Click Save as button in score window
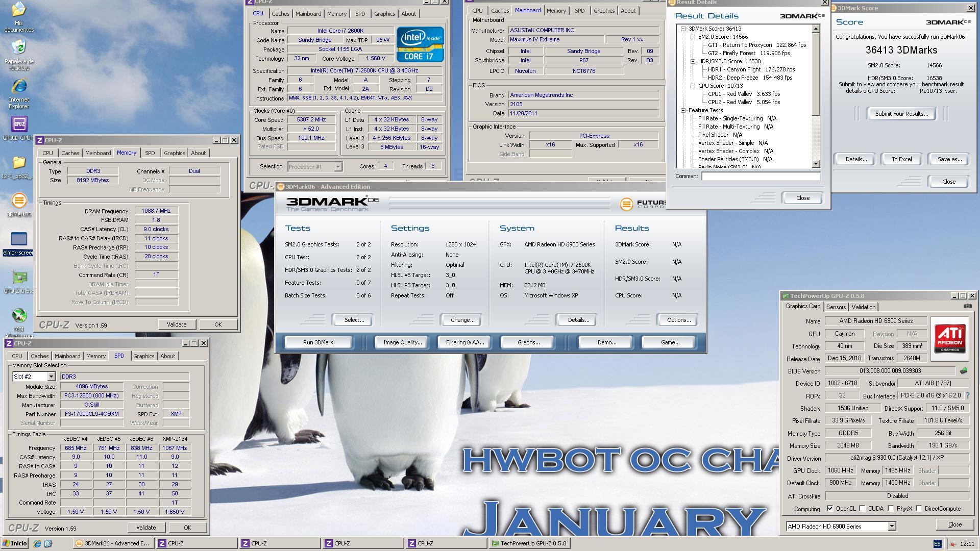This screenshot has height=551, width=980. (x=949, y=159)
